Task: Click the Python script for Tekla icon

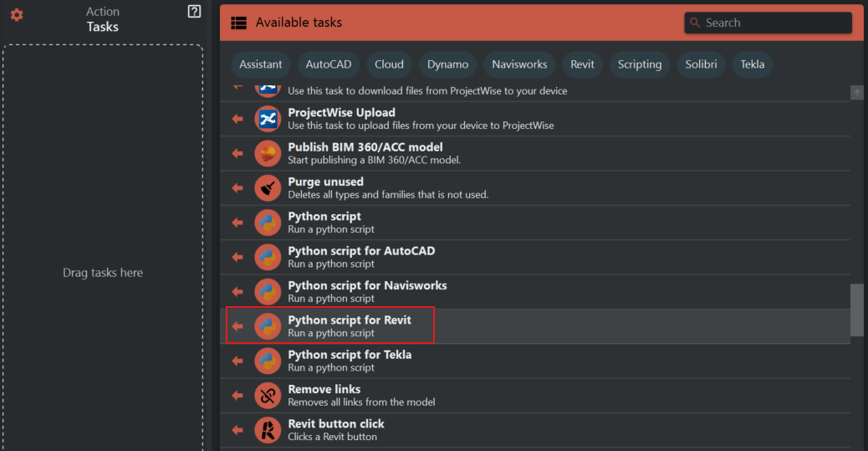Action: pyautogui.click(x=268, y=361)
